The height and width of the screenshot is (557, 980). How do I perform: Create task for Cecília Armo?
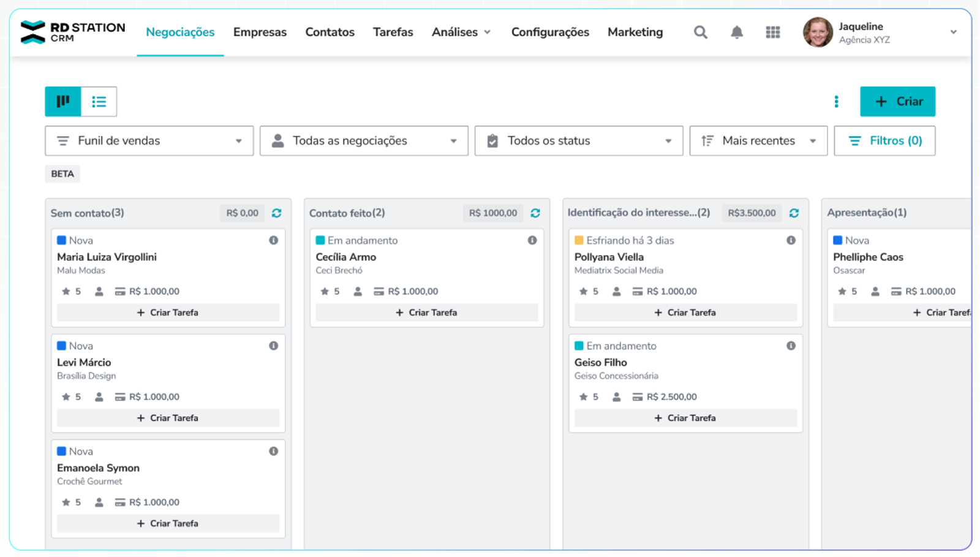pos(426,313)
